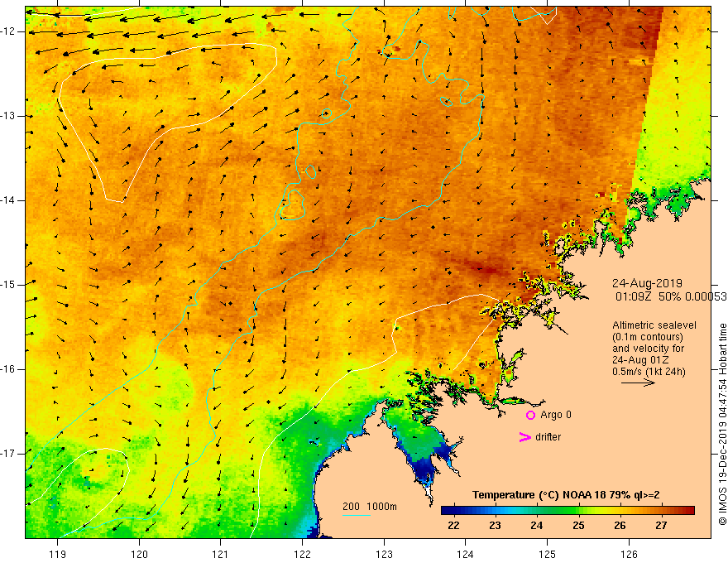Click the dark blue end of temperature scale
This screenshot has height=563, width=728.
point(446,511)
